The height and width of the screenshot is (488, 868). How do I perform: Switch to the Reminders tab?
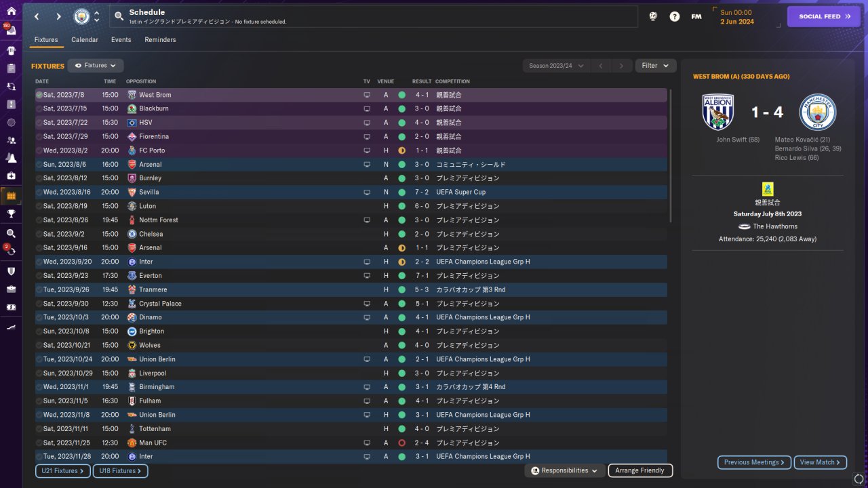point(160,40)
